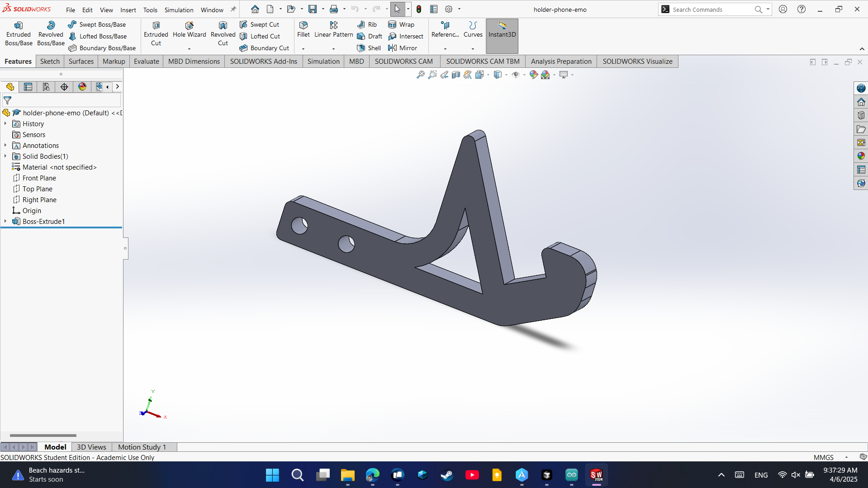Choose the Swept Boss/Base tool
This screenshot has width=868, height=488.
pos(97,24)
